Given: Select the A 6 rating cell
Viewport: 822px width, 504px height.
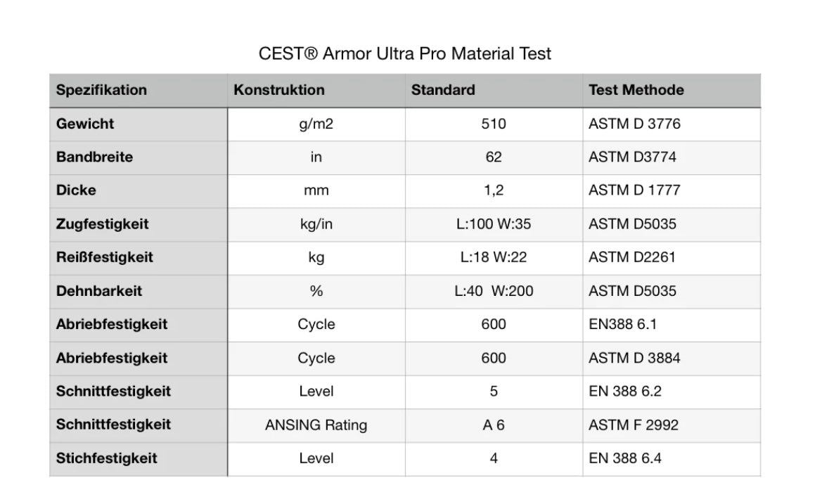Looking at the screenshot, I should [x=493, y=425].
